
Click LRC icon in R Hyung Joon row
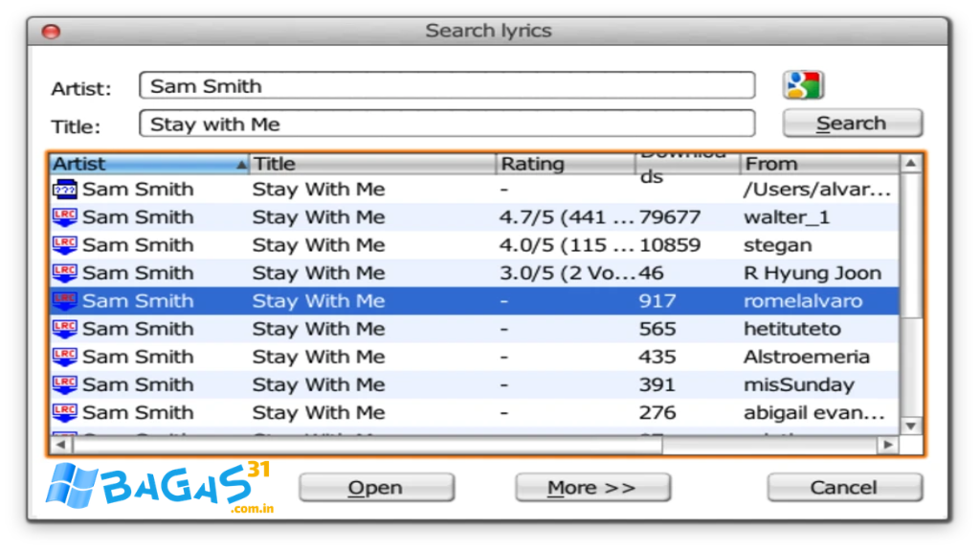pyautogui.click(x=64, y=273)
